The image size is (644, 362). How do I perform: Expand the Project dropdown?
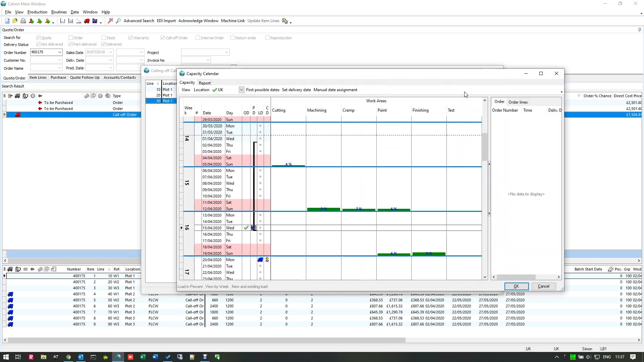(227, 52)
